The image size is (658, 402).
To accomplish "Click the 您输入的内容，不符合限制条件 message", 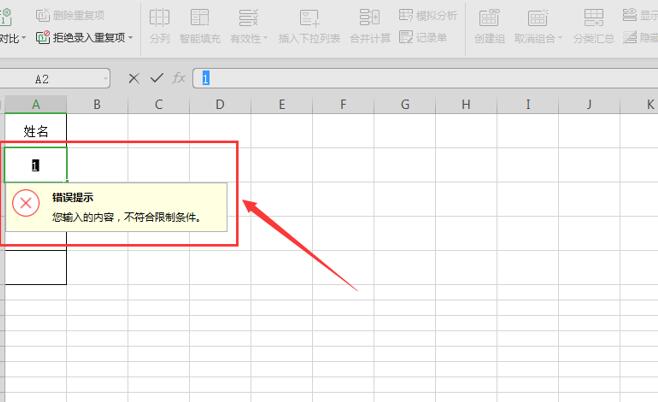I will coord(127,217).
